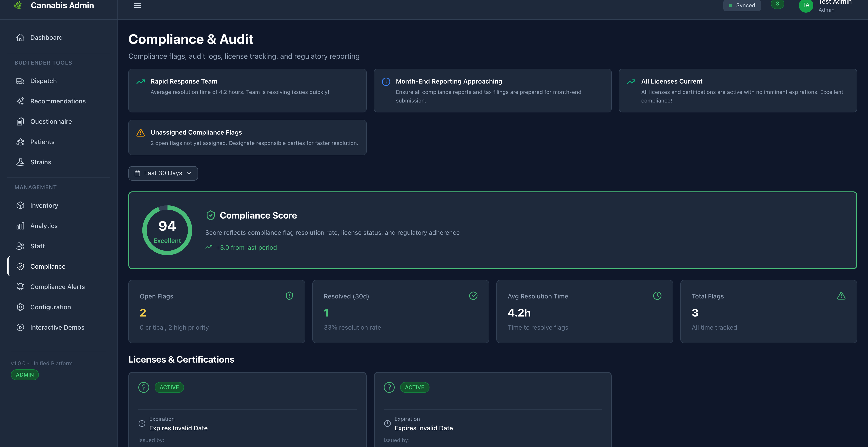Click the Patients icon in sidebar
The image size is (868, 447).
pos(21,142)
